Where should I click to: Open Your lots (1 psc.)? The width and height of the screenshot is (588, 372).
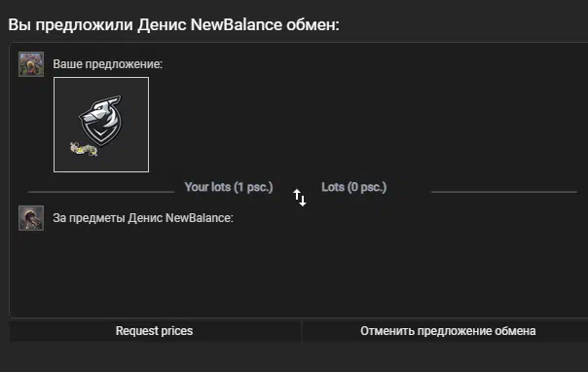click(229, 187)
